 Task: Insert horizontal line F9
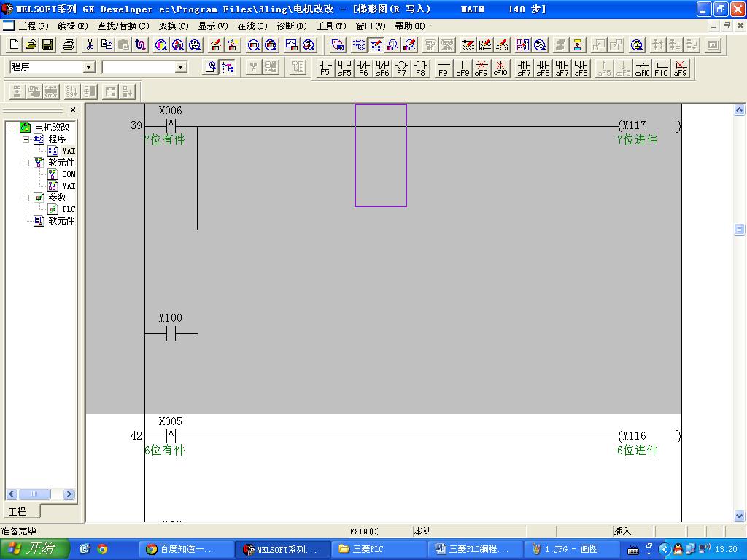[x=443, y=69]
